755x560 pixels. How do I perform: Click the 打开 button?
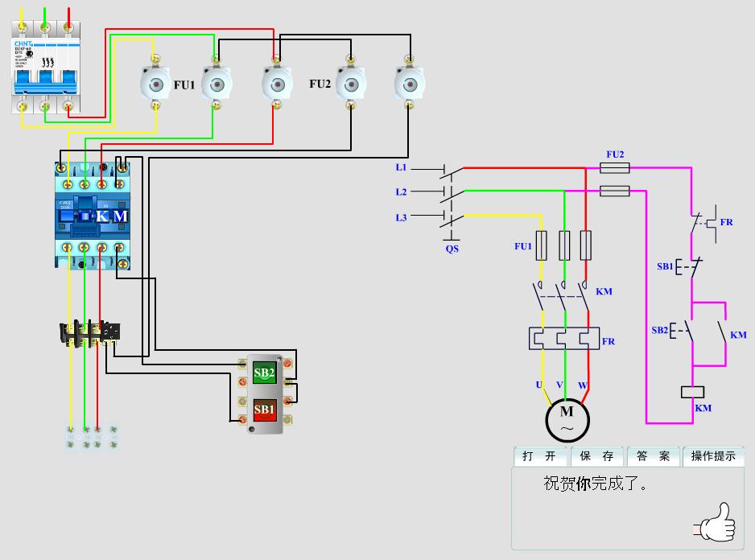[541, 455]
